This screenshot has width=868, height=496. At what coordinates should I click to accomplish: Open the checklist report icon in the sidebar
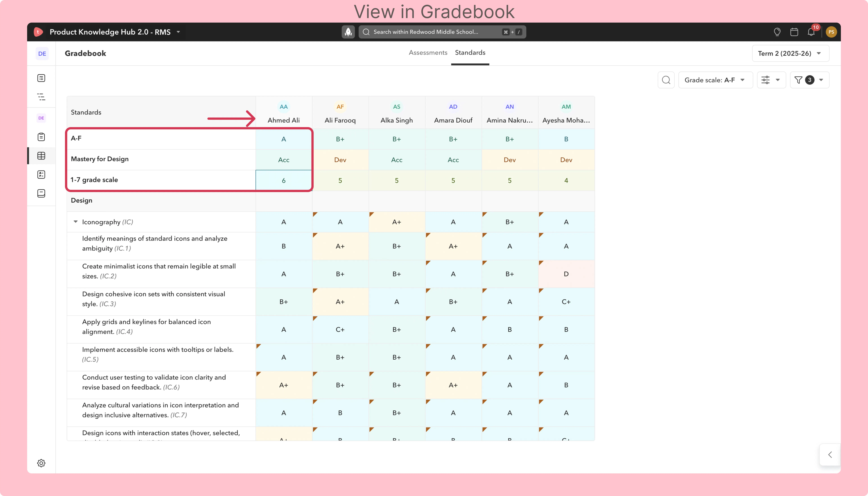coord(41,174)
